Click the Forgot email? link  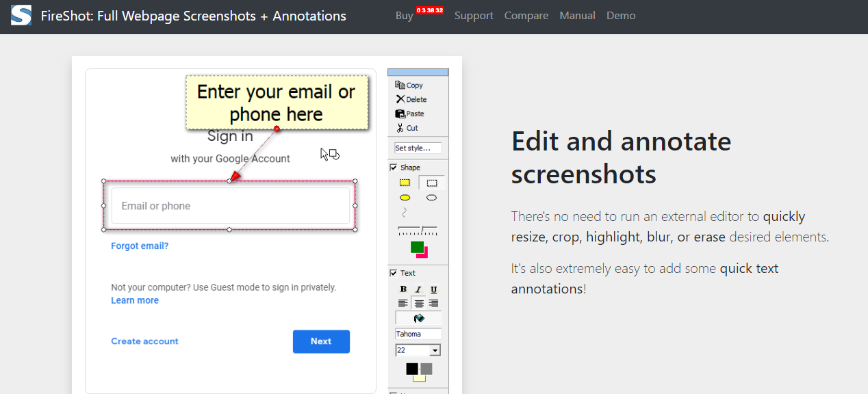click(140, 246)
